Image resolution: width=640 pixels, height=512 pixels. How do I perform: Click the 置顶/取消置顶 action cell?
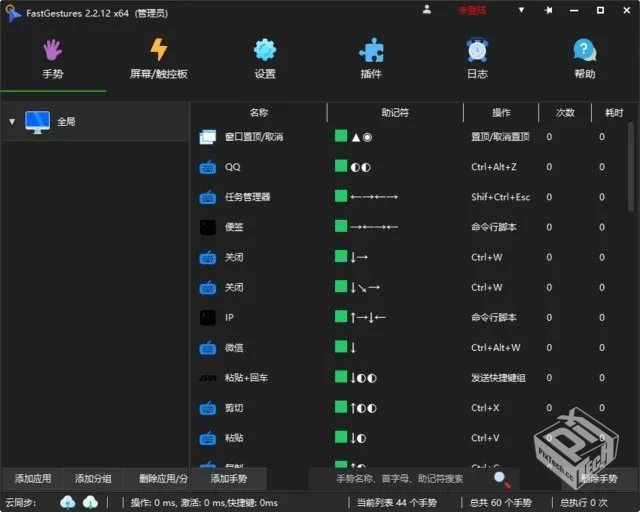[x=500, y=137]
